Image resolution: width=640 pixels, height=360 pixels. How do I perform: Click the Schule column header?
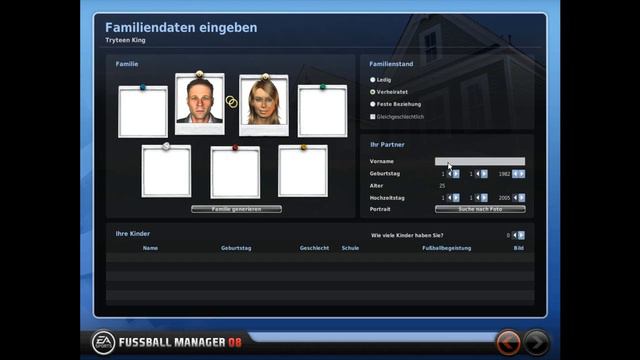pyautogui.click(x=350, y=248)
